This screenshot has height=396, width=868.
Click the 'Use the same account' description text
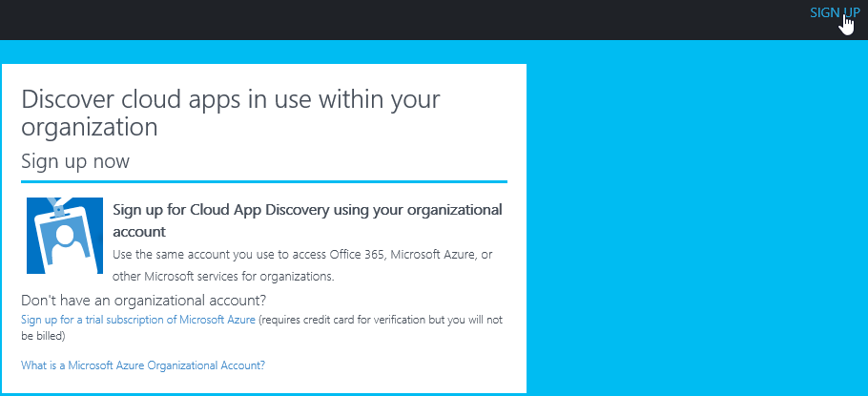pyautogui.click(x=302, y=255)
